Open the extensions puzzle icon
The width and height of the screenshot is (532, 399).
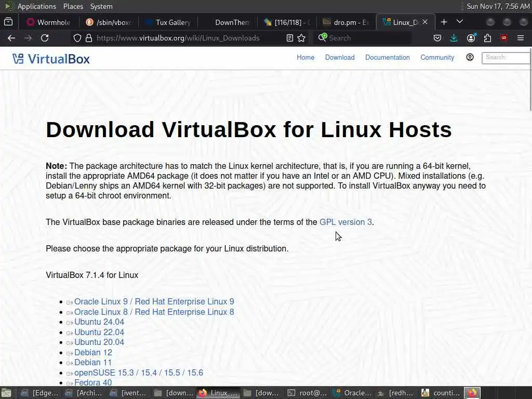coord(487,38)
